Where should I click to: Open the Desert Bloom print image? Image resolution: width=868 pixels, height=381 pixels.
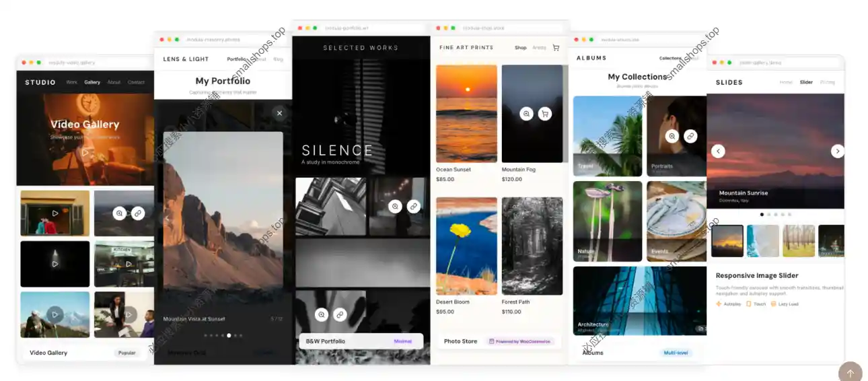click(466, 246)
